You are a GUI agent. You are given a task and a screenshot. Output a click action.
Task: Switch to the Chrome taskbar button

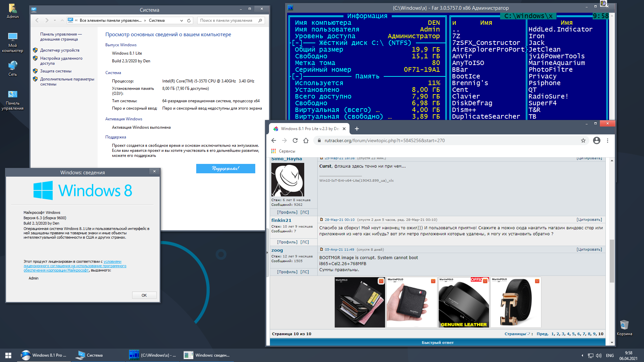click(44, 355)
